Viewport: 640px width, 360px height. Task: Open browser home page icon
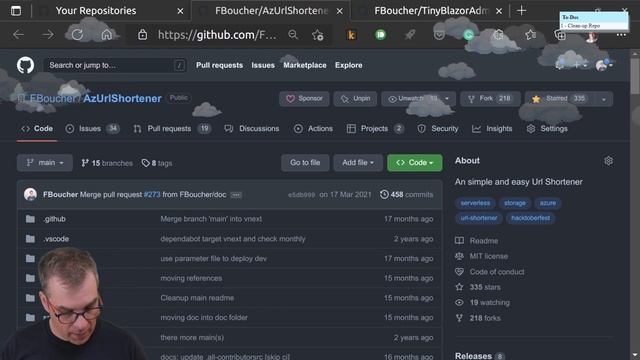point(107,35)
